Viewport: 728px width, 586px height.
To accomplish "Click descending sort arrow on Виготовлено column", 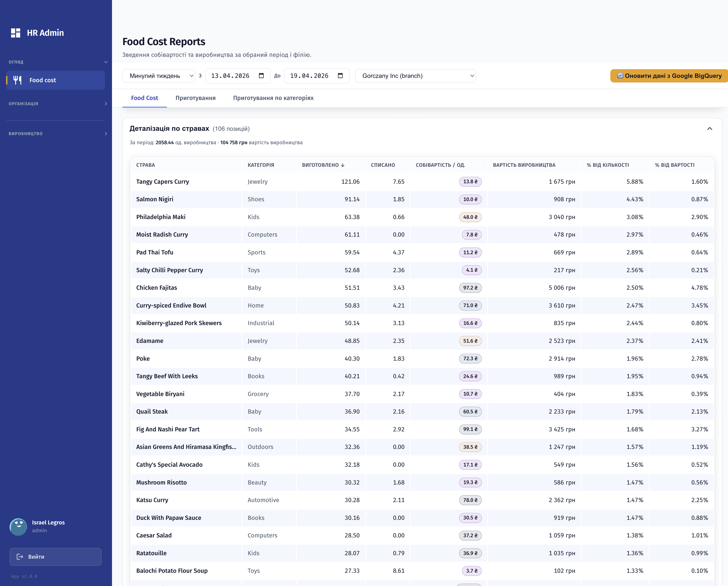I will [343, 165].
